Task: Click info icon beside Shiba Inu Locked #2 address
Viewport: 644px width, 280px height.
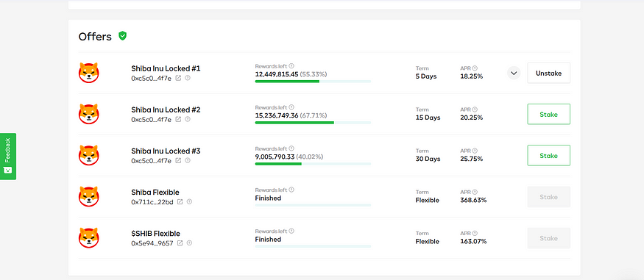Action: pos(188,119)
